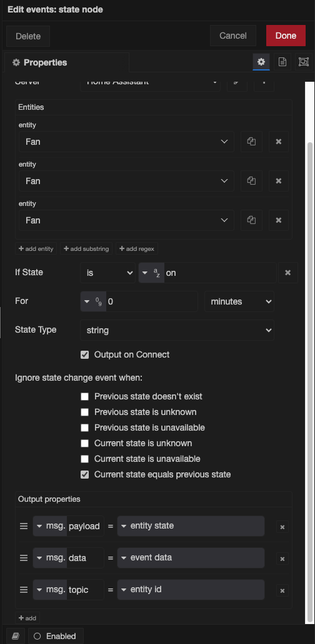This screenshot has width=315, height=644.
Task: Click the red Done button
Action: 286,36
